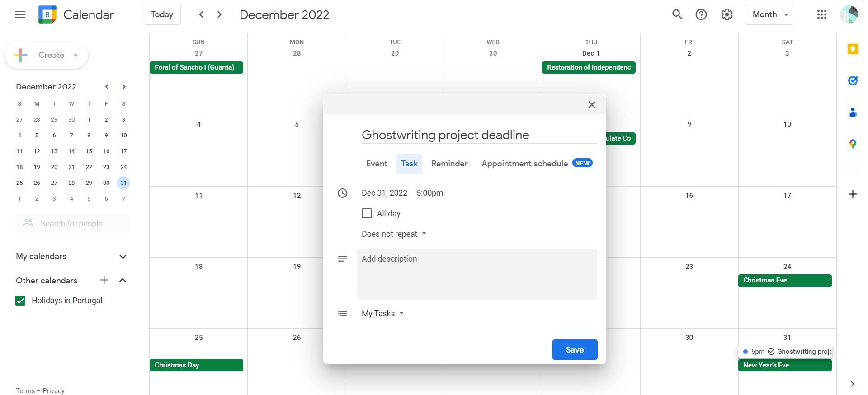
Task: Open the Month view dropdown
Action: tap(769, 14)
